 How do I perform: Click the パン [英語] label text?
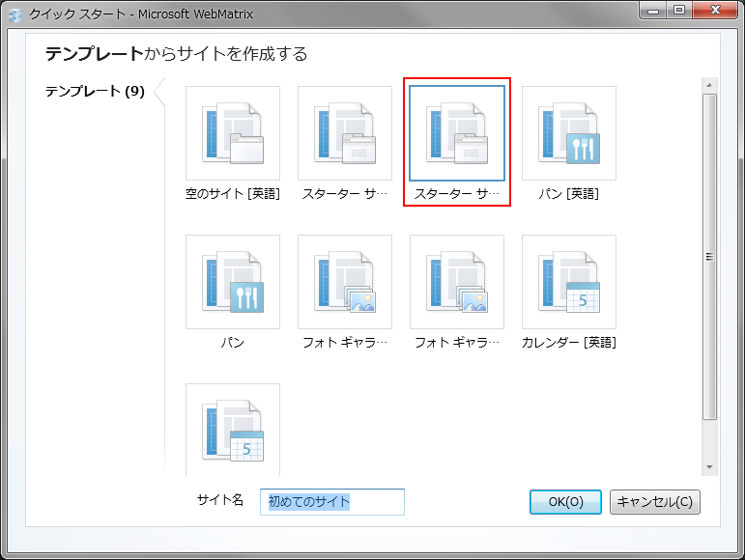(569, 194)
